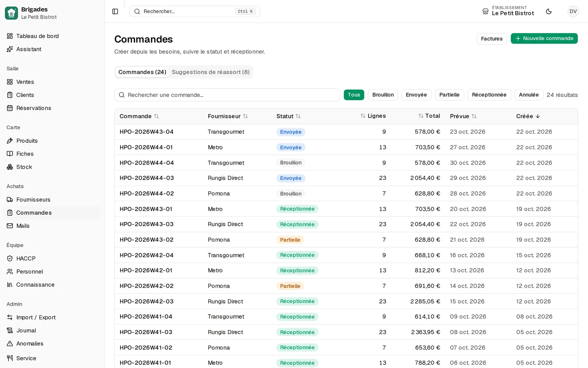Toggle the sidebar panel icon
Screen dimensions: 588x368
pos(115,11)
